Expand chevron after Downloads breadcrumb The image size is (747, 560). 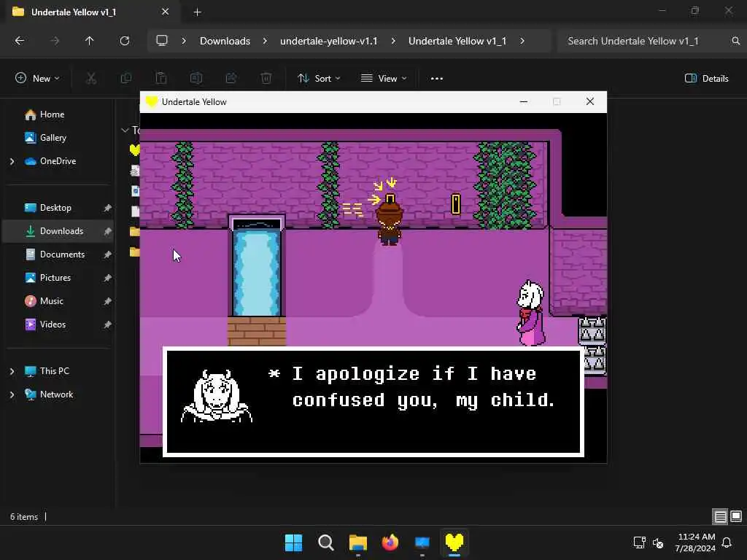[x=265, y=41]
